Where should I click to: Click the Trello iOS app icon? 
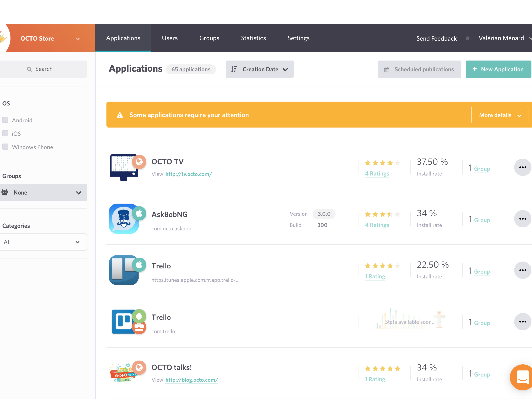[x=124, y=270]
